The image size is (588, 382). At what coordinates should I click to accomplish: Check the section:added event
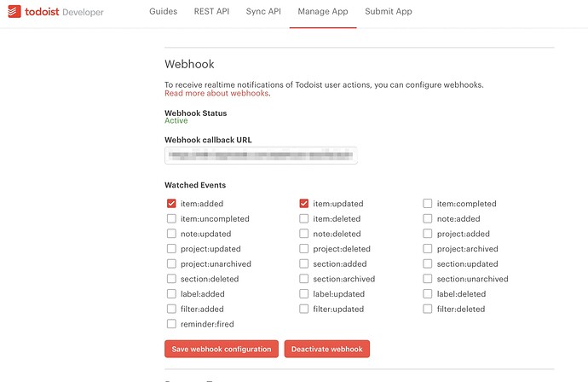coord(303,264)
